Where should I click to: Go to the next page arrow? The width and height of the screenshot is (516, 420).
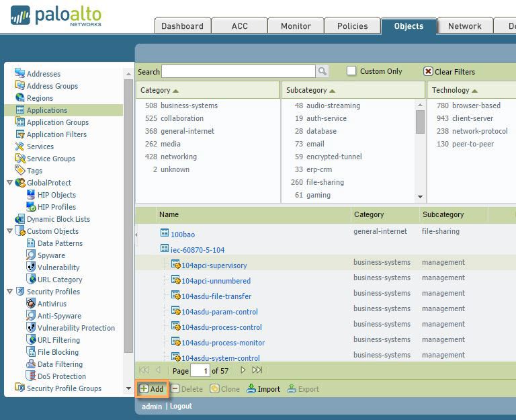243,370
